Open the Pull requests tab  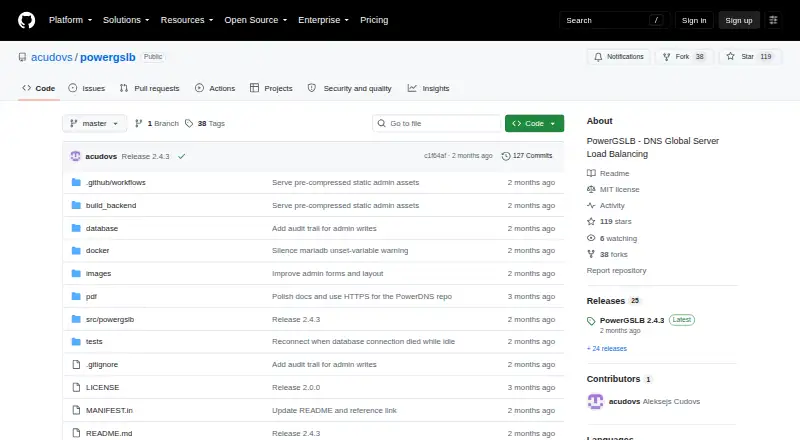coord(149,88)
